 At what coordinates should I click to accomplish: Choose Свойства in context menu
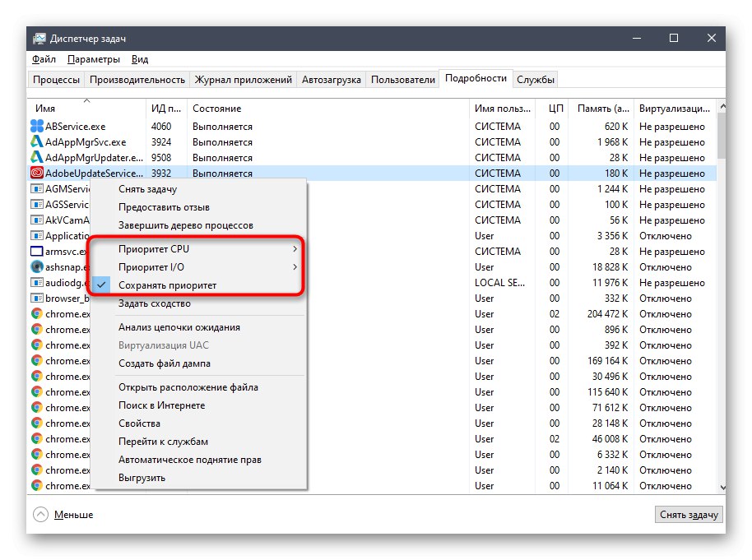[198, 423]
